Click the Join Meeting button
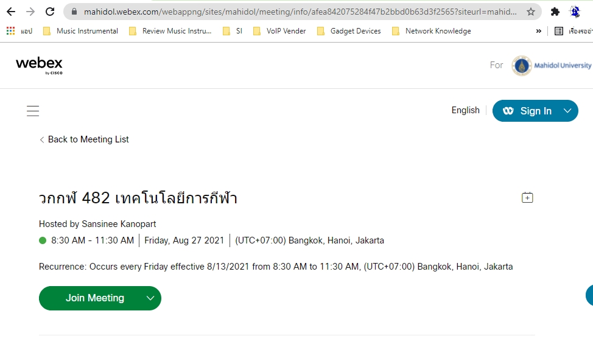 click(x=94, y=298)
